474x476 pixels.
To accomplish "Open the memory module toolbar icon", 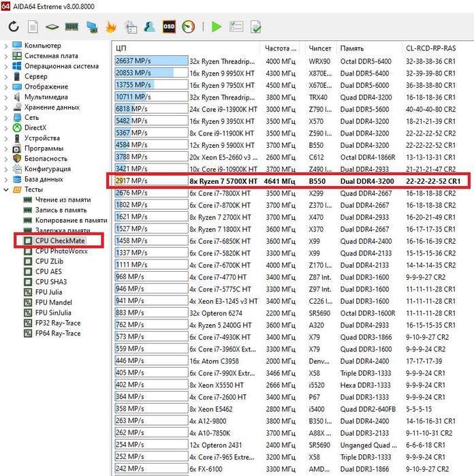I will (72, 27).
